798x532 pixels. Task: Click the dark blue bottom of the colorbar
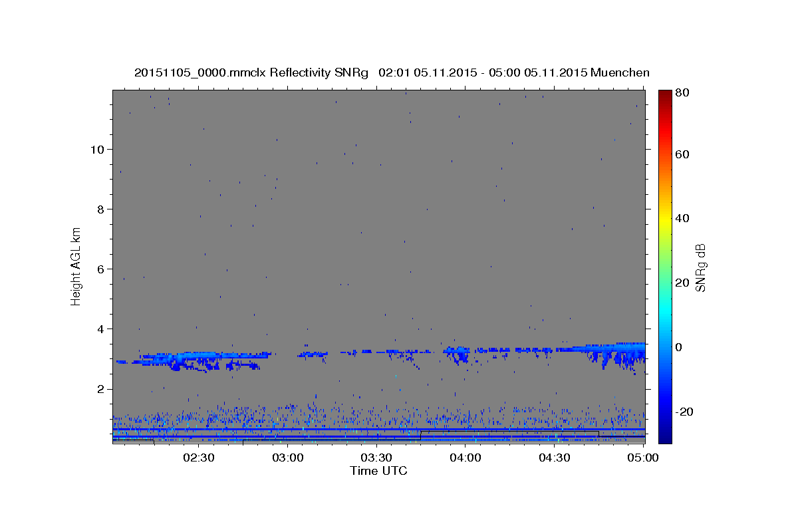tap(665, 436)
